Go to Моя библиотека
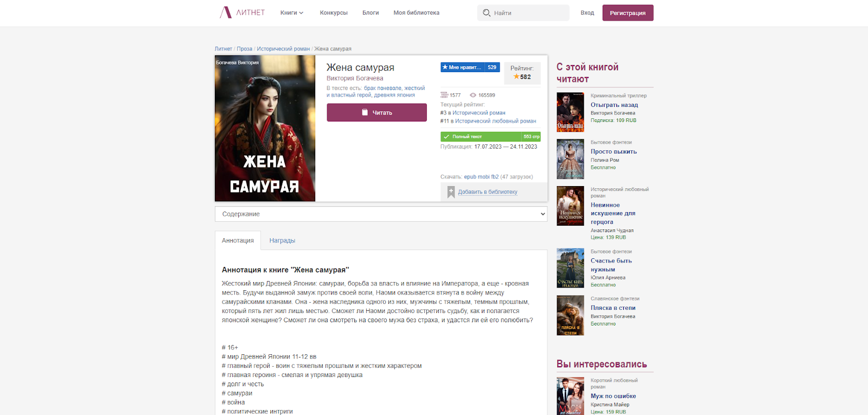This screenshot has width=868, height=415. [x=416, y=12]
